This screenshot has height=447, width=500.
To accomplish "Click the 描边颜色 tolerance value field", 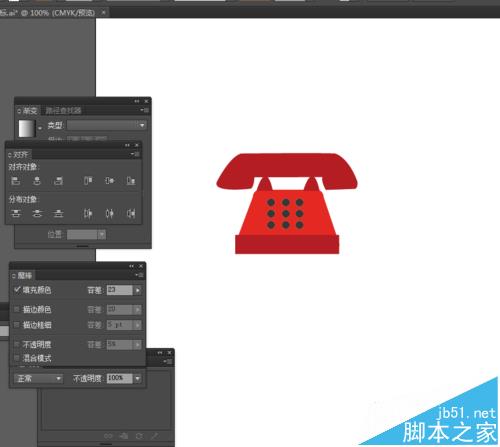I will (x=120, y=310).
